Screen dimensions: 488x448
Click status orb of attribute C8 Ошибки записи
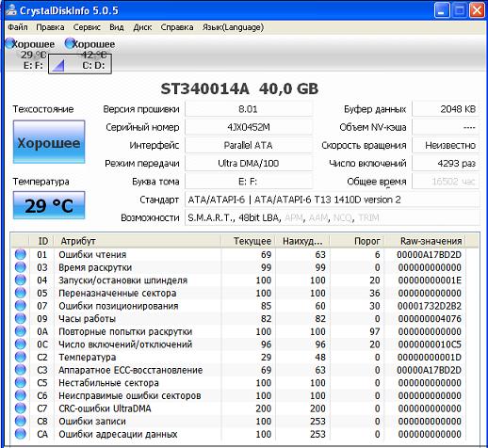click(x=21, y=422)
